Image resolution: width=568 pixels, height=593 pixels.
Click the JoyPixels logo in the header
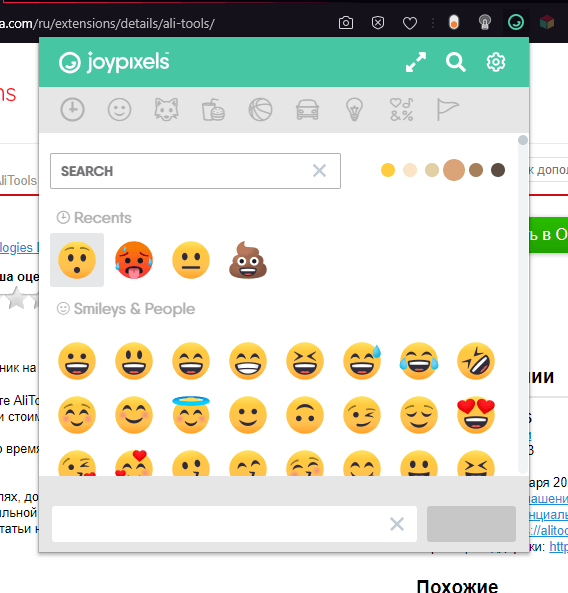[114, 62]
